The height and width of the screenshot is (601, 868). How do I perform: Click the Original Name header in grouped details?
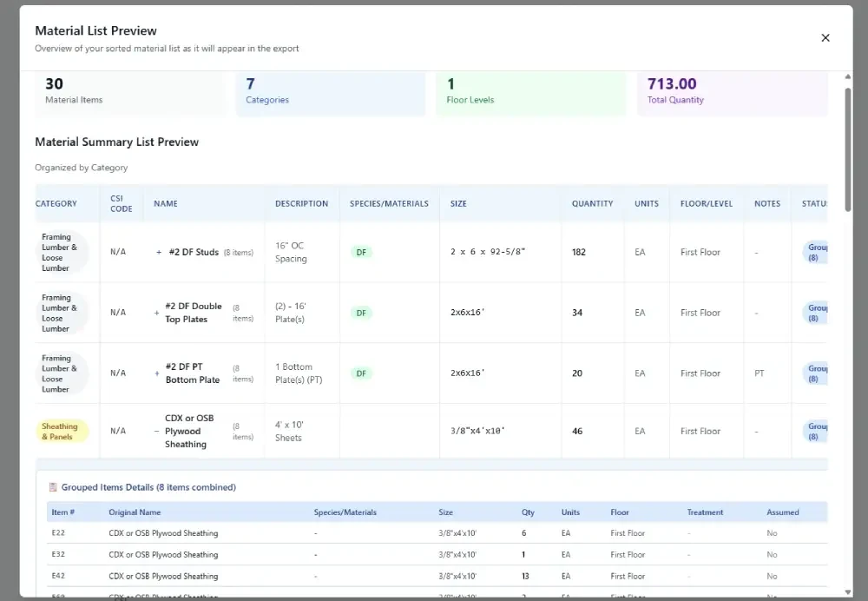click(135, 512)
